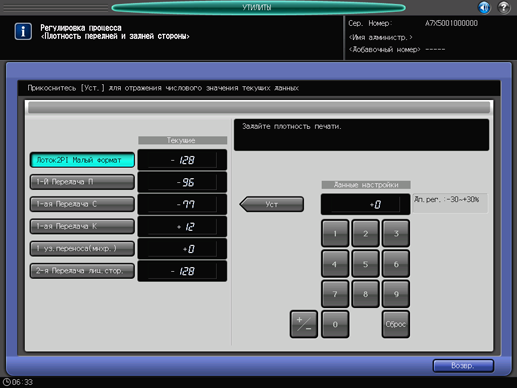Click the Регулировка процесса heading
The height and width of the screenshot is (388, 517).
[x=81, y=28]
